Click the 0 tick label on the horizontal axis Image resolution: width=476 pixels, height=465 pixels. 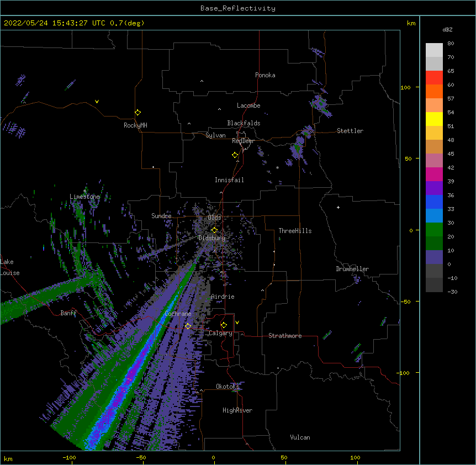[x=213, y=457]
